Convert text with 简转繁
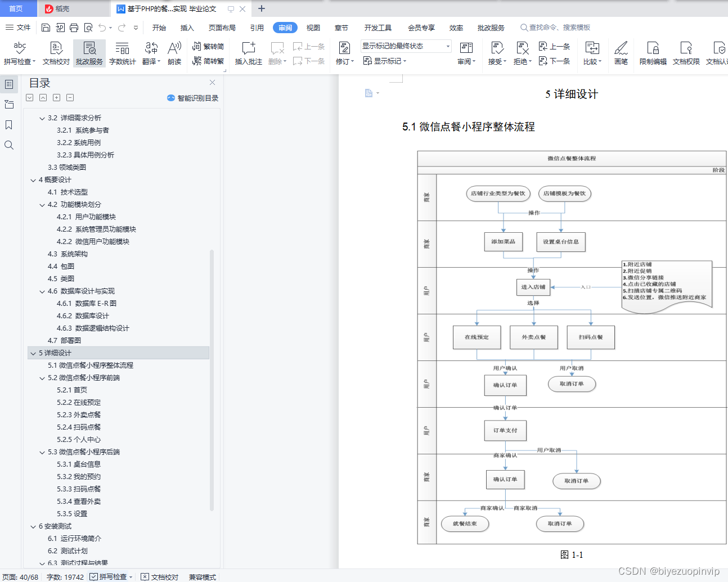 tap(208, 61)
